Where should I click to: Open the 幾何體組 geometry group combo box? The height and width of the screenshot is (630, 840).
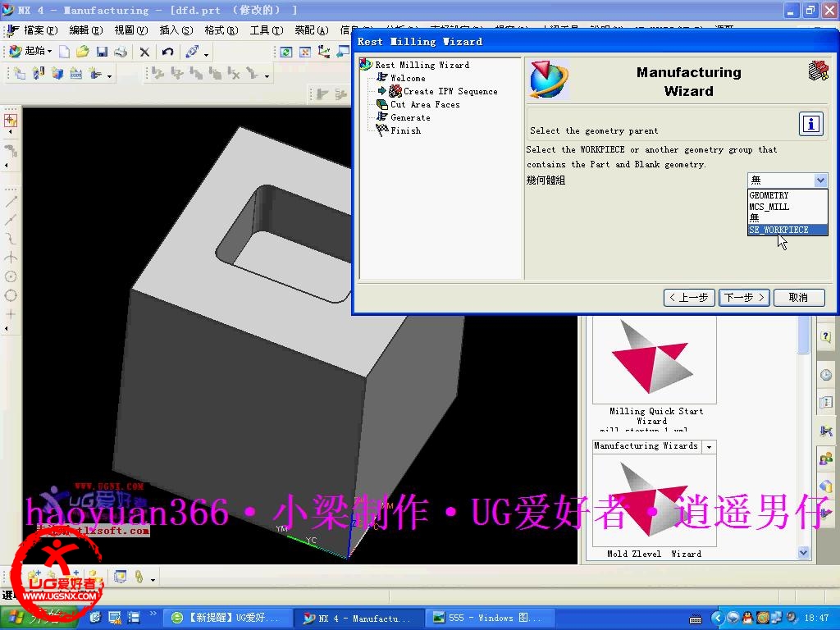pos(787,180)
